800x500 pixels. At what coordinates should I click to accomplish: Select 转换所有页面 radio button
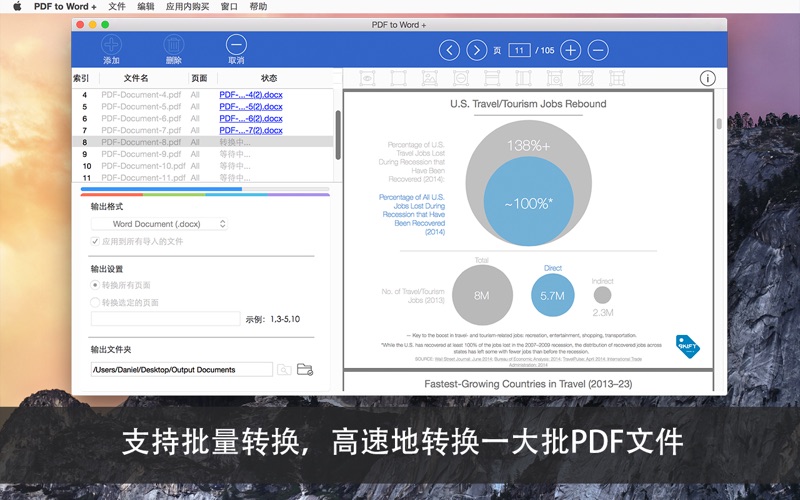pyautogui.click(x=95, y=285)
